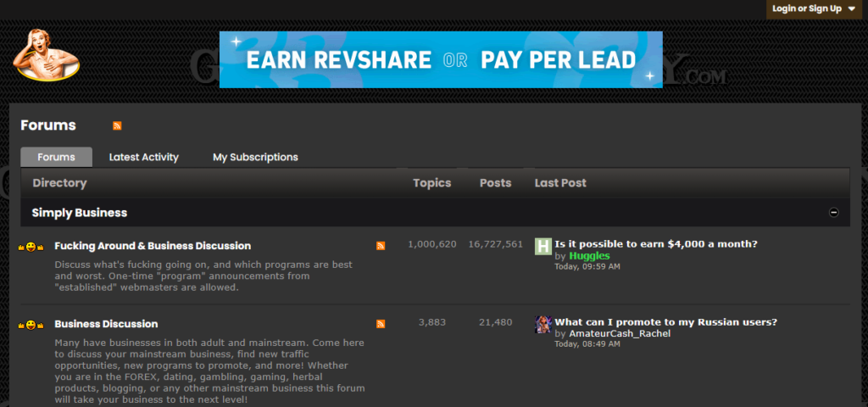Click the Posts column header
The height and width of the screenshot is (407, 868).
(x=495, y=183)
